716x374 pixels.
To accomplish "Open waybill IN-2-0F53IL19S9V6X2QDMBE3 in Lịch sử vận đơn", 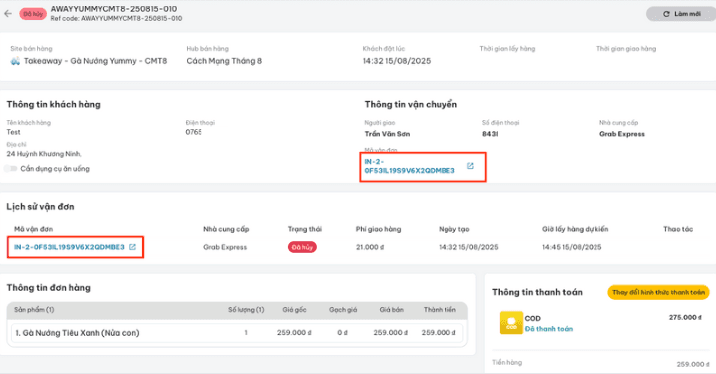I will [69, 247].
